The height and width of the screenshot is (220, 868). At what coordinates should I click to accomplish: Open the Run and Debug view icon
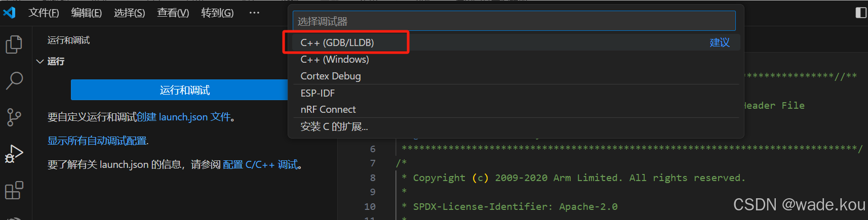[14, 154]
